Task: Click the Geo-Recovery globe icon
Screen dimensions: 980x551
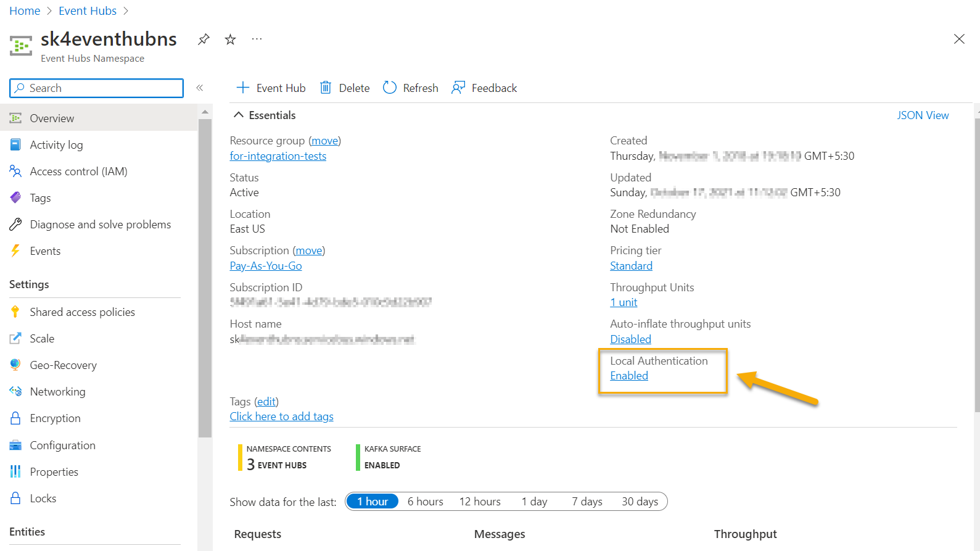Action: 15,365
